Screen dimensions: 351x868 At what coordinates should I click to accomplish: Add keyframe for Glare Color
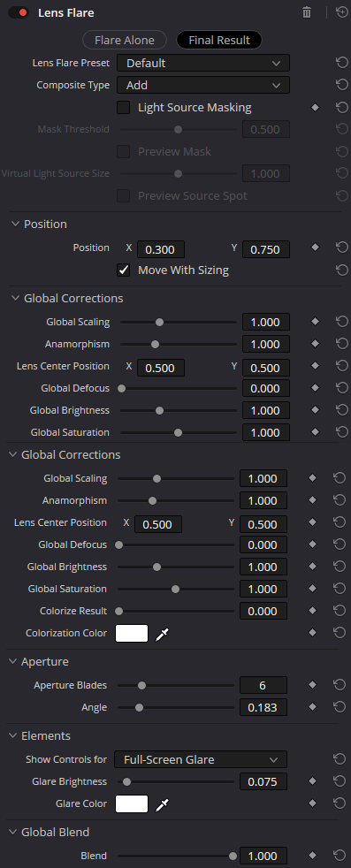coord(312,803)
